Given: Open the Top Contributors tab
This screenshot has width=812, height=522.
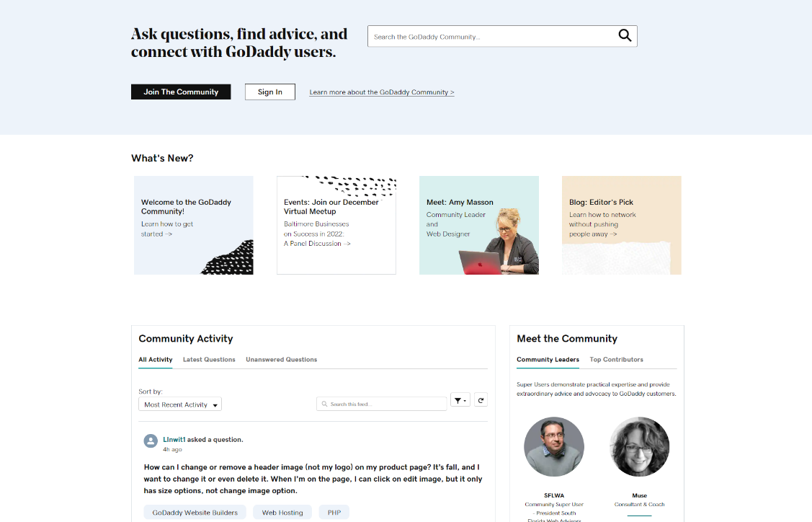Looking at the screenshot, I should [x=616, y=359].
